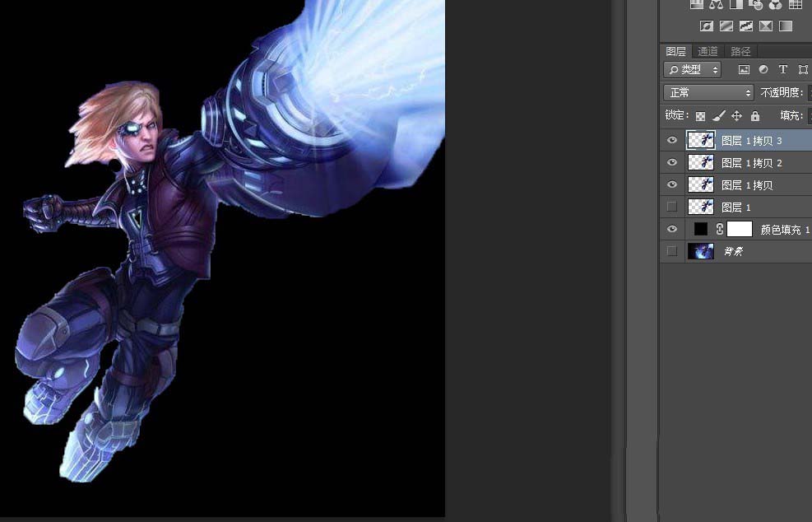
Task: Open the 类型 layer filter dropdown
Action: point(692,69)
